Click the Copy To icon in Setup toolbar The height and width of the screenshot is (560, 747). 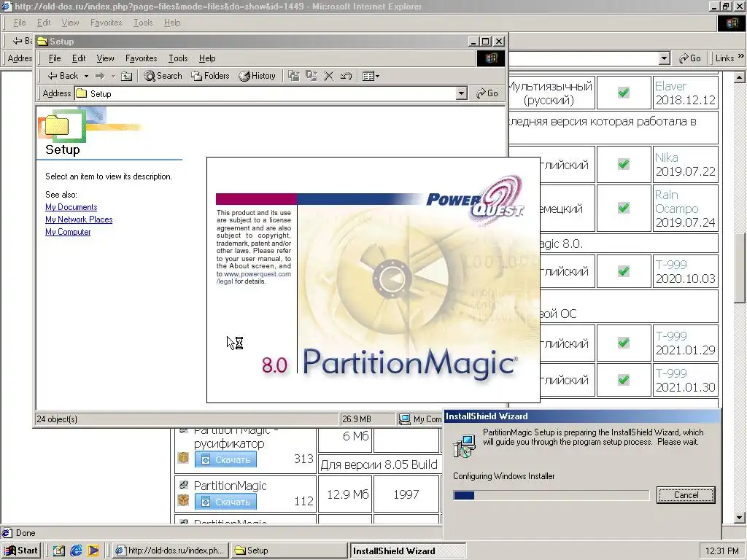pos(311,76)
